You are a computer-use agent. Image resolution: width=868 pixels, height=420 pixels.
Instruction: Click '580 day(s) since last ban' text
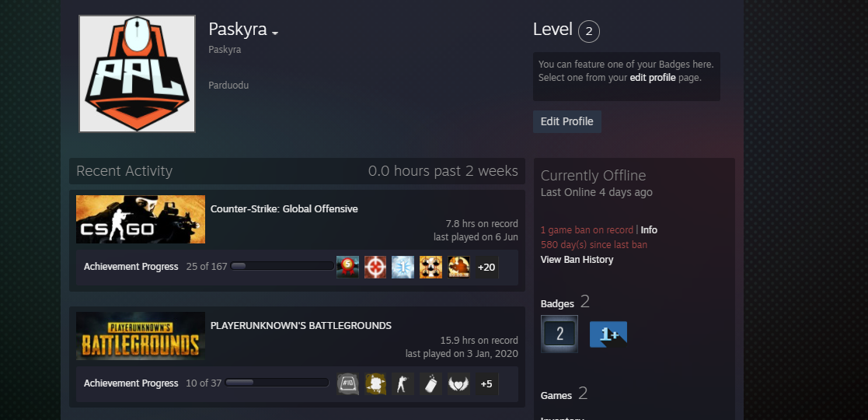[594, 245]
